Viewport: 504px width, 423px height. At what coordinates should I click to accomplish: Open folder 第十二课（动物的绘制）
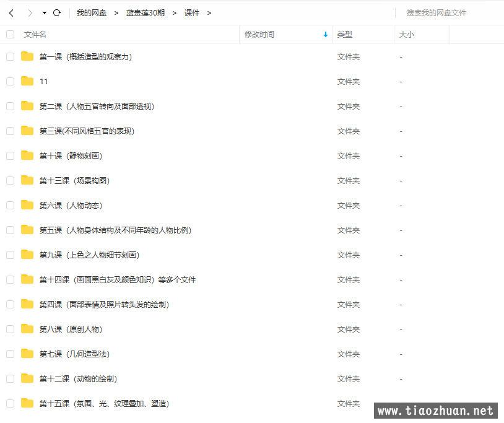point(78,378)
